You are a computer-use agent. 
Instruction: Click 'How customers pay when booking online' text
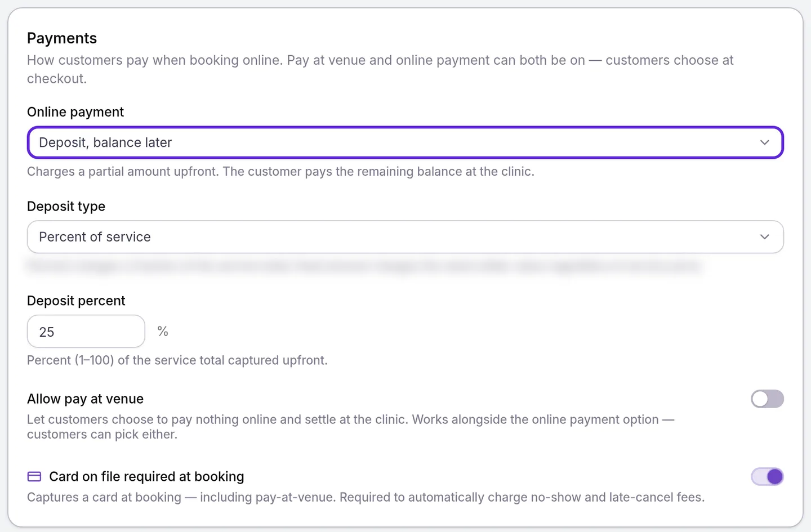tap(380, 69)
